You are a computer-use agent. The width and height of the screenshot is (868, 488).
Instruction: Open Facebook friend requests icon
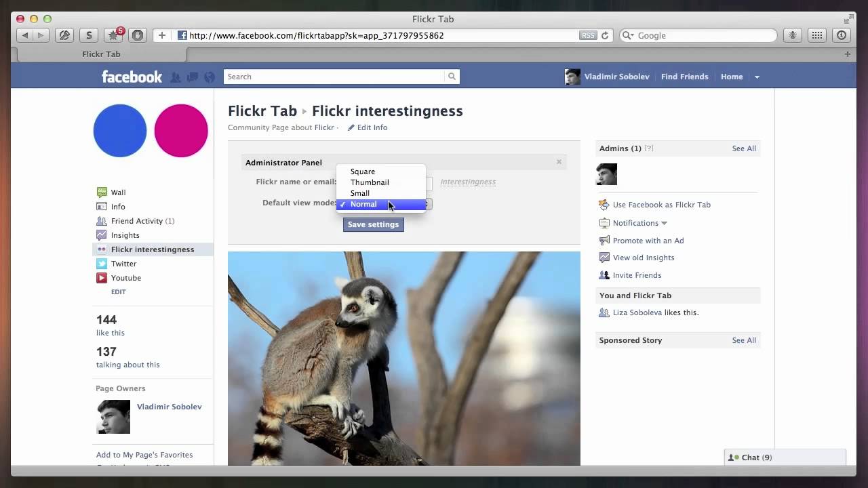pyautogui.click(x=176, y=77)
